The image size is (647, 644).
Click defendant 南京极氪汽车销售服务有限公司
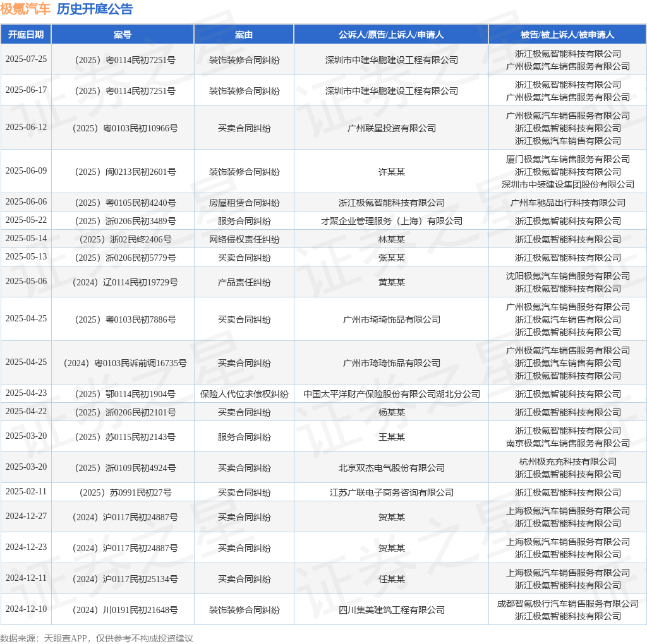click(x=568, y=443)
